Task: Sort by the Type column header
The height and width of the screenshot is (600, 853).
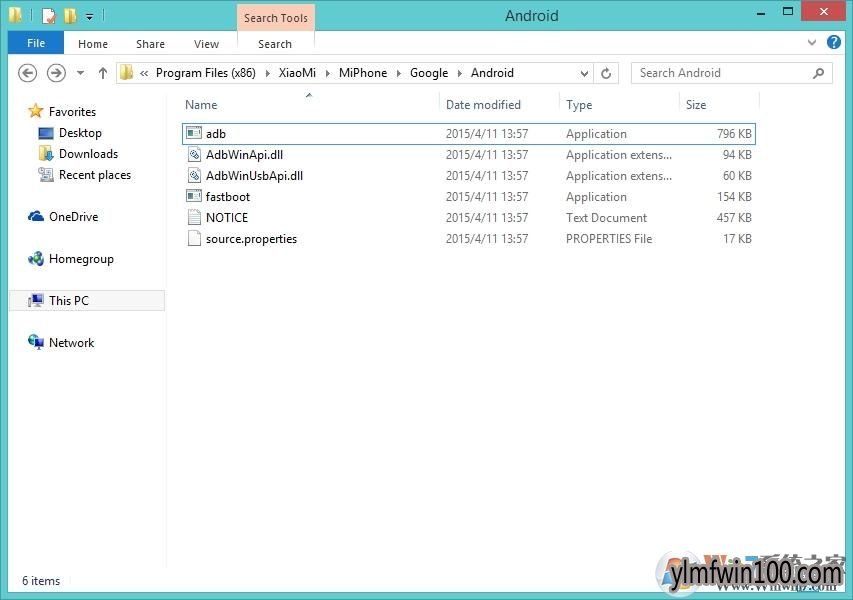Action: pos(579,104)
